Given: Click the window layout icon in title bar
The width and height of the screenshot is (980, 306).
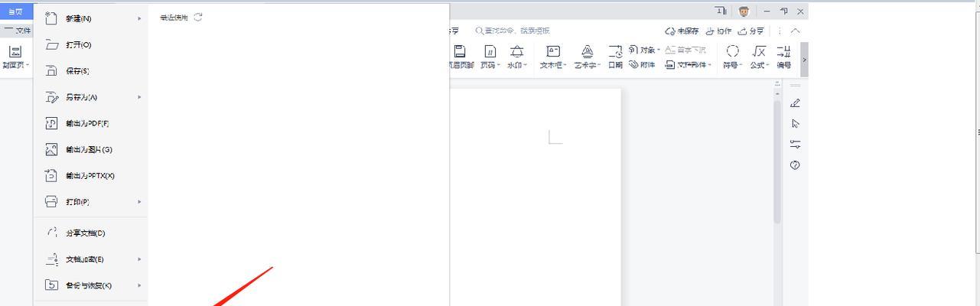Looking at the screenshot, I should tap(721, 11).
